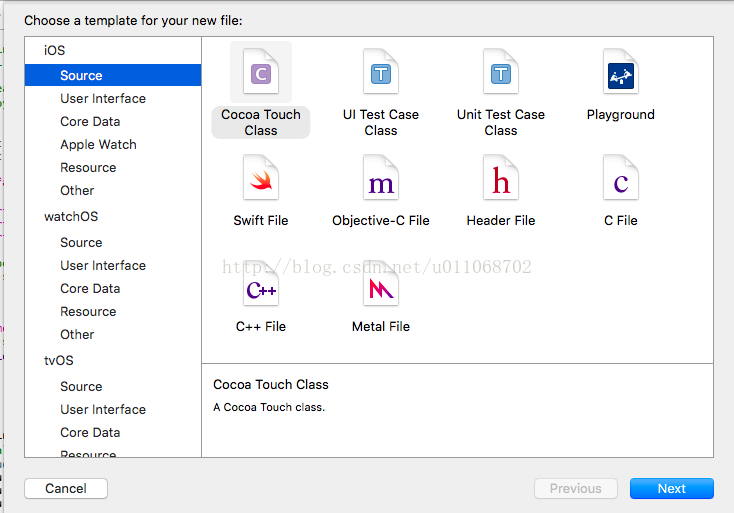The width and height of the screenshot is (734, 513).
Task: Click the tvOS section header
Action: click(x=59, y=360)
